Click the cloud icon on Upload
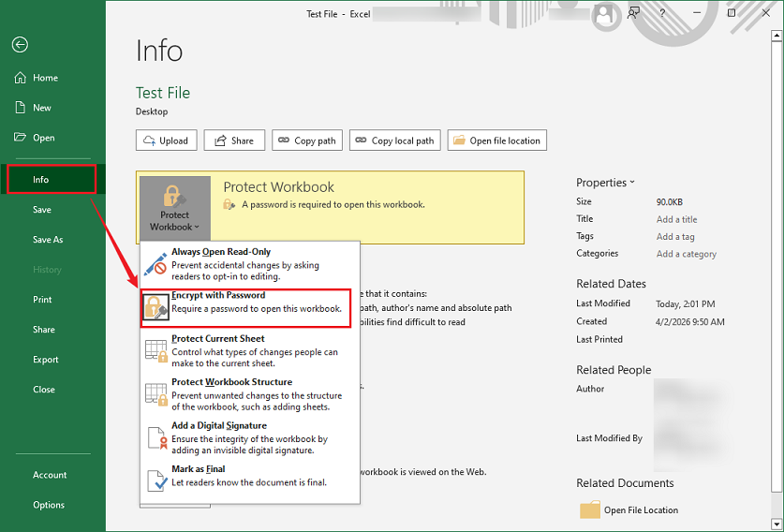784x532 pixels. click(149, 140)
